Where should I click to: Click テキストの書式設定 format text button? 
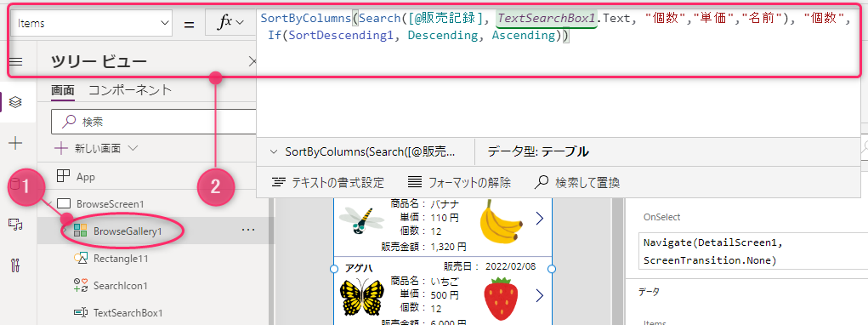[327, 182]
